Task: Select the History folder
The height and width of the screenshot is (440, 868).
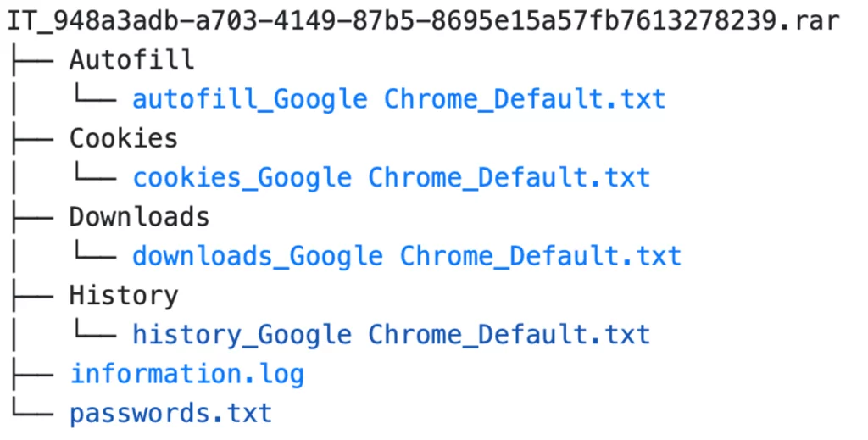Action: pos(124,295)
